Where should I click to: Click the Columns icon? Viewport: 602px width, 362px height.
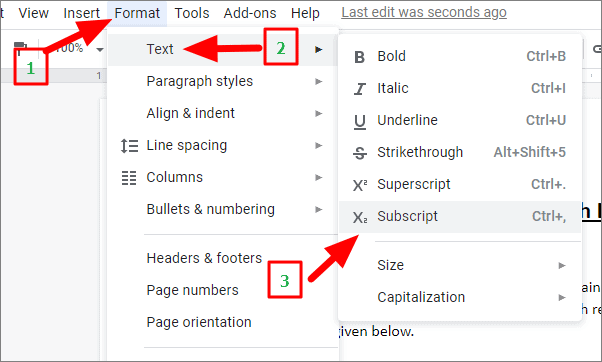(x=129, y=178)
